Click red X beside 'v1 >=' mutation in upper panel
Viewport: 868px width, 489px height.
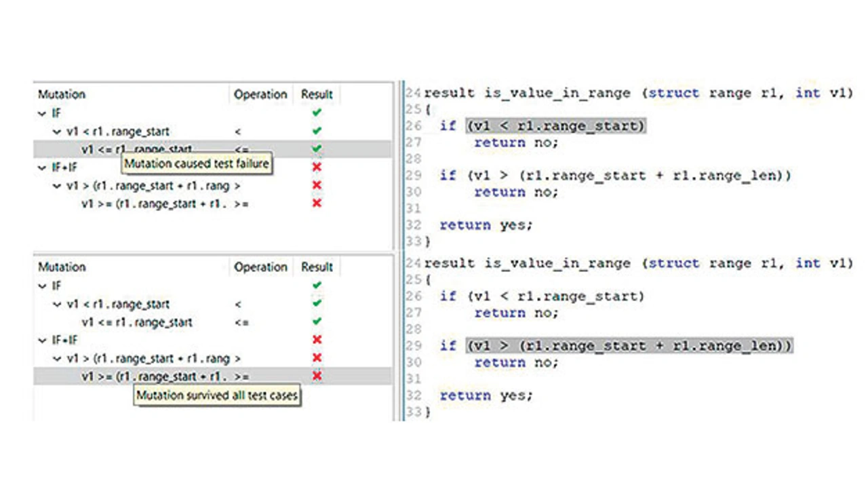tap(317, 203)
